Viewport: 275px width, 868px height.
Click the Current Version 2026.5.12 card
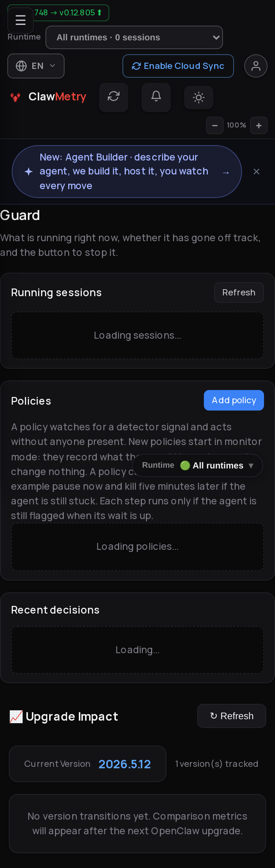[88, 764]
